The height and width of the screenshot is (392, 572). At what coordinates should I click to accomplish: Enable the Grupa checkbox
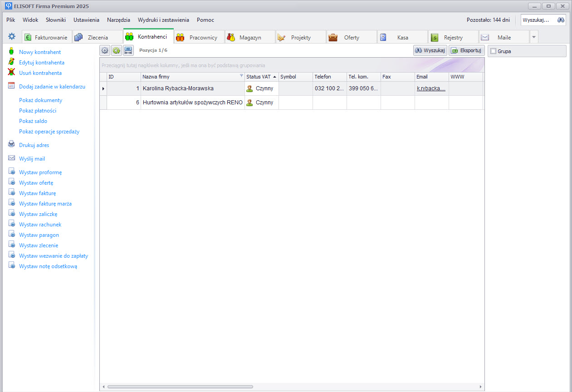click(x=494, y=51)
